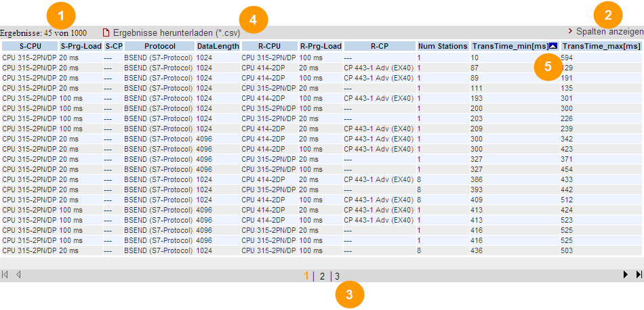Open the Spalten anzeigen link

[609, 32]
